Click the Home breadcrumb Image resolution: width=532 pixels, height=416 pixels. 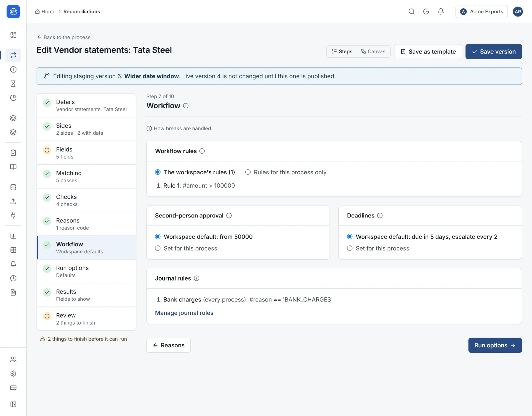pyautogui.click(x=45, y=12)
